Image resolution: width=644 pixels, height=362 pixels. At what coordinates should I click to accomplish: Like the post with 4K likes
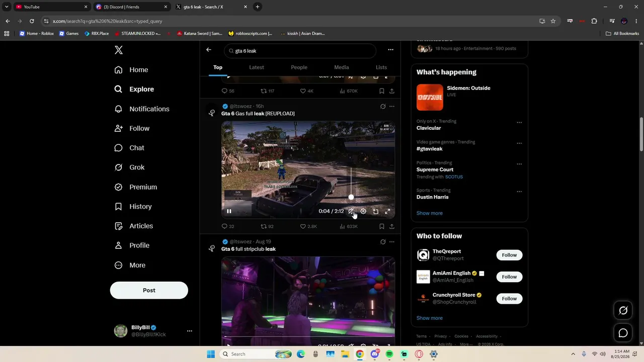[x=307, y=91]
